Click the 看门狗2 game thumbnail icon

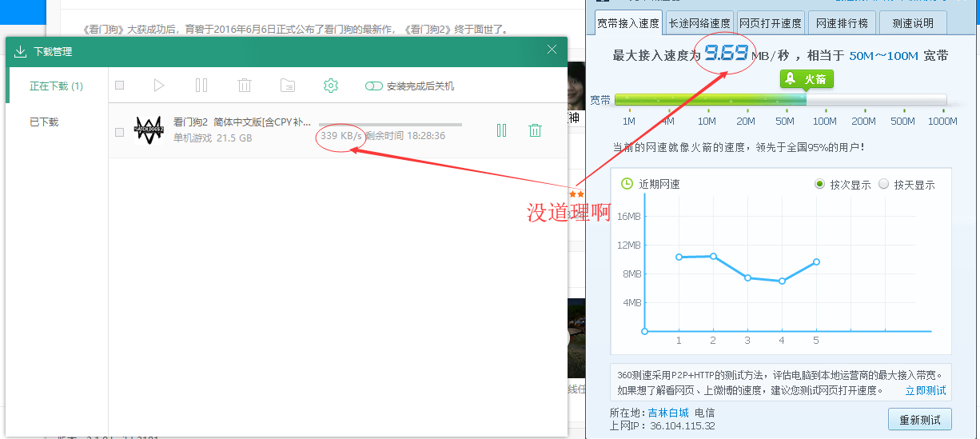(149, 130)
